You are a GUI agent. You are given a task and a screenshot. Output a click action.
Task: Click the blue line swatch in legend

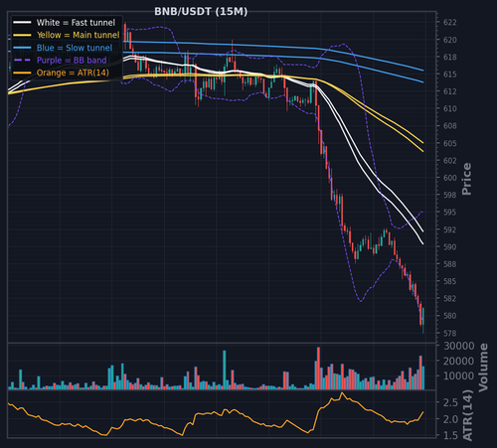22,48
